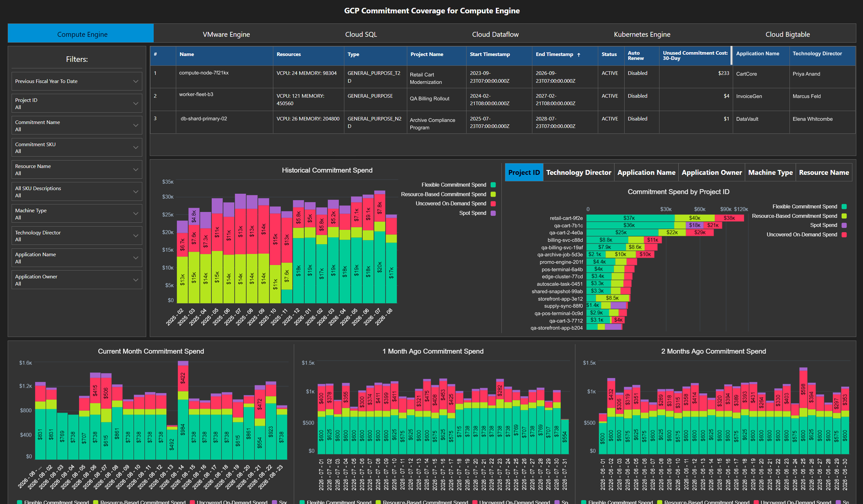
Task: Toggle Resource-Based Commitment Spend swatch in Project ID legend
Action: 844,216
